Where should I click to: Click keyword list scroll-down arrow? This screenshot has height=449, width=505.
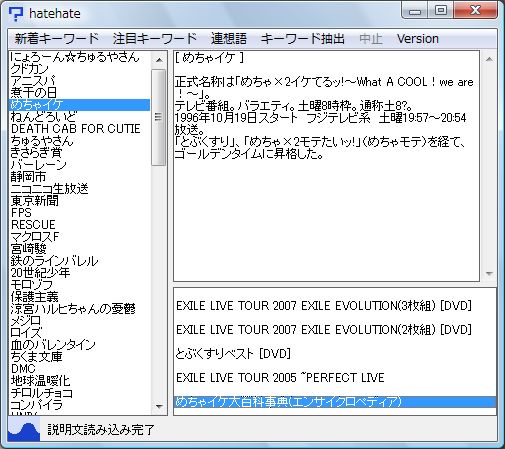159,406
